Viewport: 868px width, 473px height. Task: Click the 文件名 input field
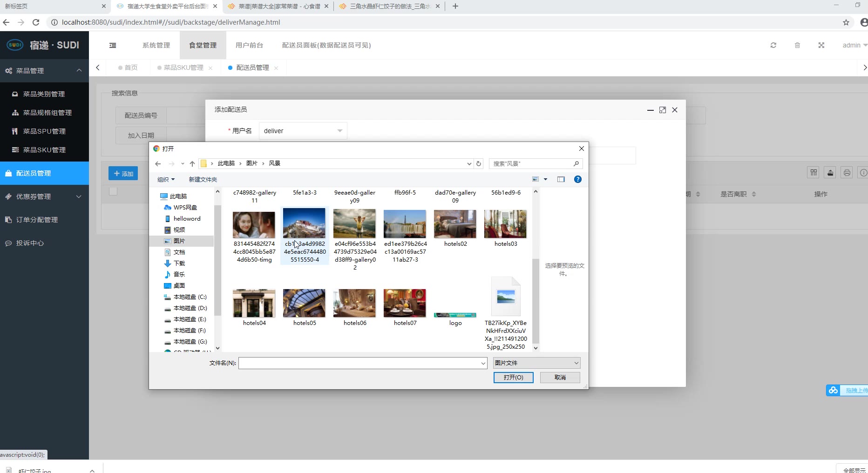click(x=359, y=363)
